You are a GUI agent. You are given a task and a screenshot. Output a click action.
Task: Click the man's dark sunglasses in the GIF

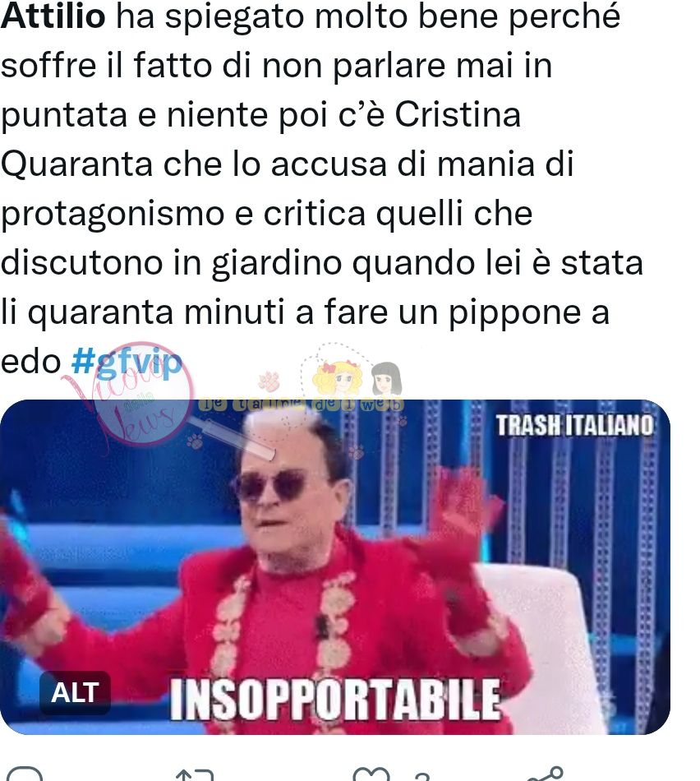[x=269, y=485]
